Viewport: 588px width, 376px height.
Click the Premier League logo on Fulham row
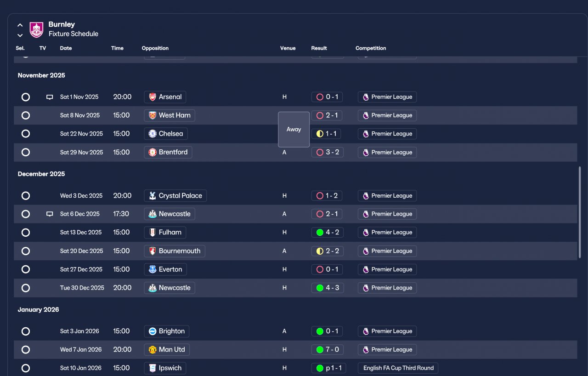point(366,233)
